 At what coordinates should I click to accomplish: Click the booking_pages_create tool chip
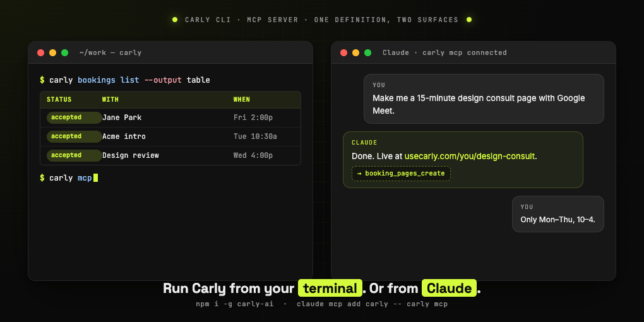pyautogui.click(x=401, y=174)
